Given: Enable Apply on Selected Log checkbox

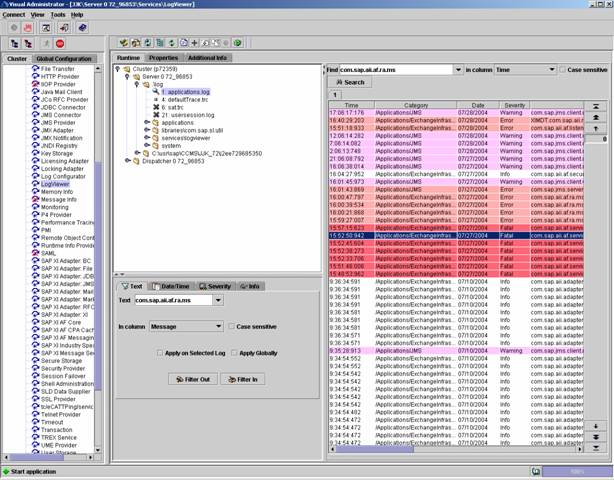Looking at the screenshot, I should 160,353.
